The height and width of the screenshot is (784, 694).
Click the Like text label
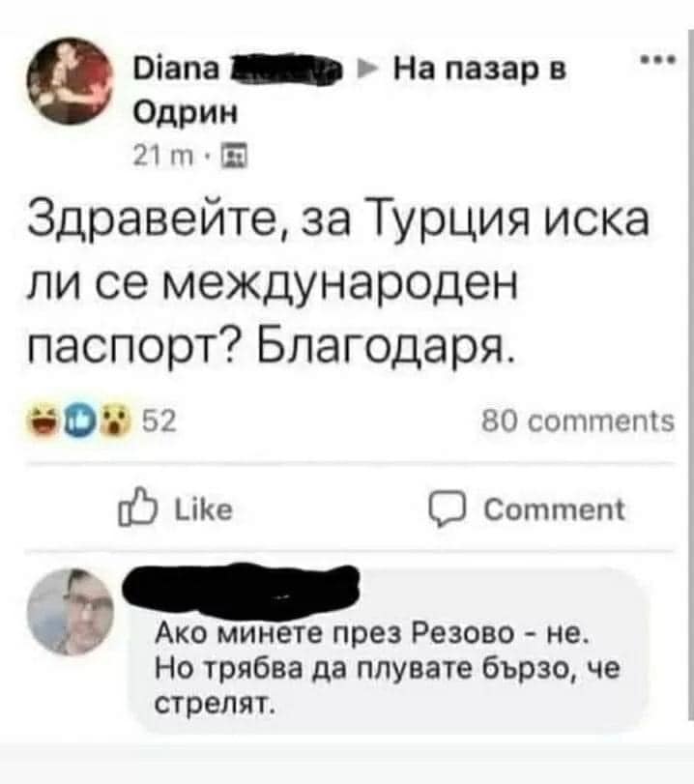pyautogui.click(x=203, y=509)
